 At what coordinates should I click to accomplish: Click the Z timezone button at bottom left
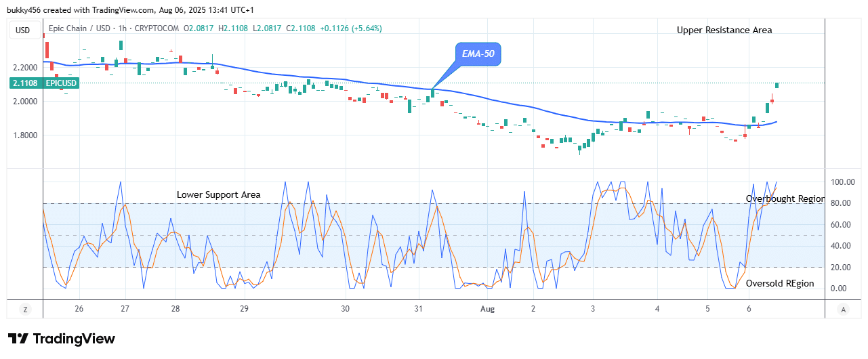coord(25,310)
